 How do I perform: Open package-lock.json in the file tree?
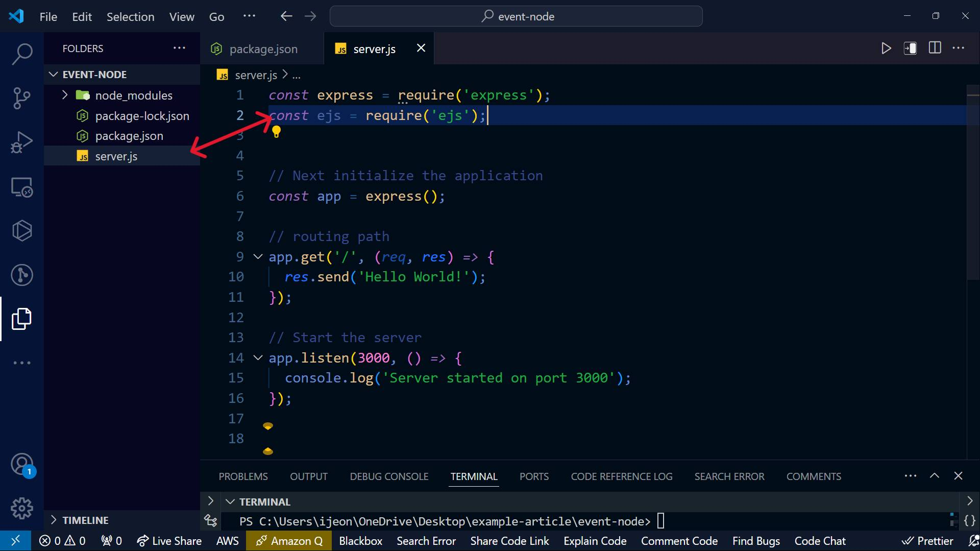point(122,116)
